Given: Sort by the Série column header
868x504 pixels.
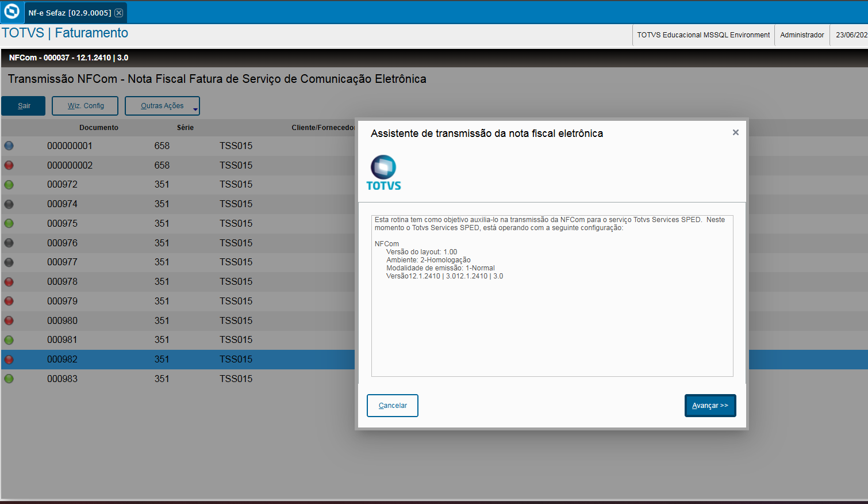Looking at the screenshot, I should click(x=185, y=128).
